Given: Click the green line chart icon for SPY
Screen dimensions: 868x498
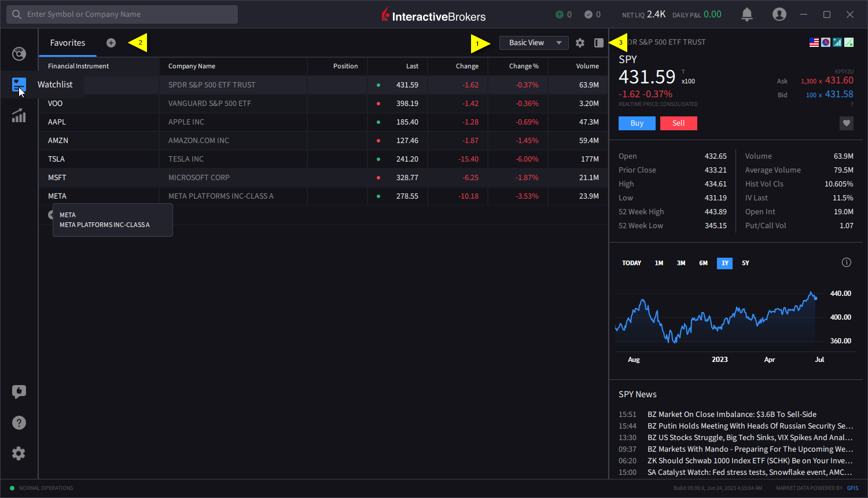Looking at the screenshot, I should [x=849, y=42].
